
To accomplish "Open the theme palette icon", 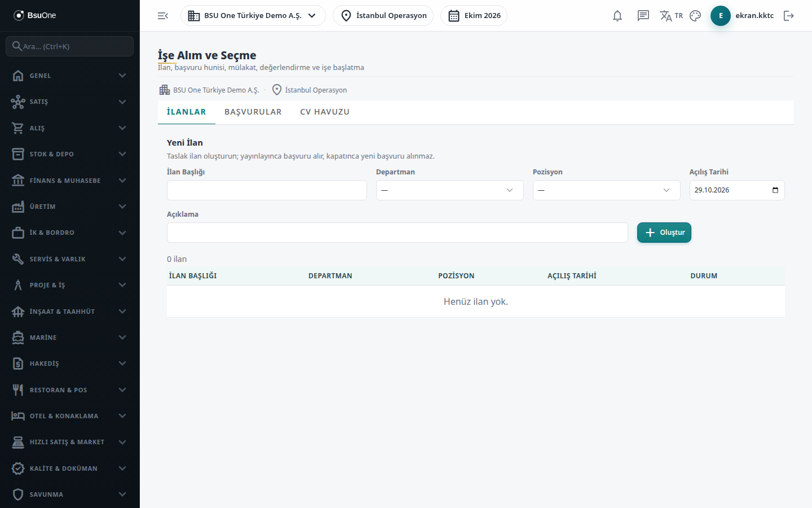I will pyautogui.click(x=695, y=16).
